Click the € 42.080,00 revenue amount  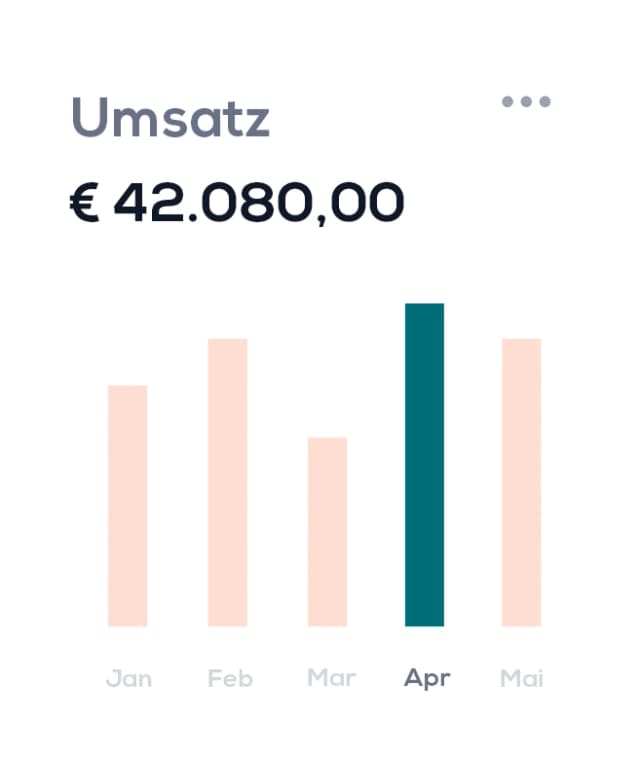pyautogui.click(x=237, y=203)
